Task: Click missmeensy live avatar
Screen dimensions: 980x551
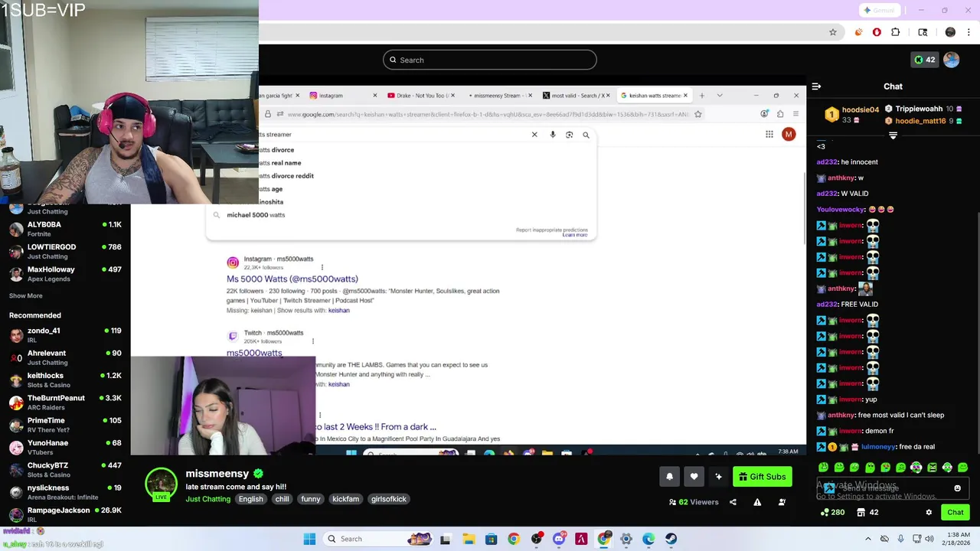Action: [x=161, y=484]
